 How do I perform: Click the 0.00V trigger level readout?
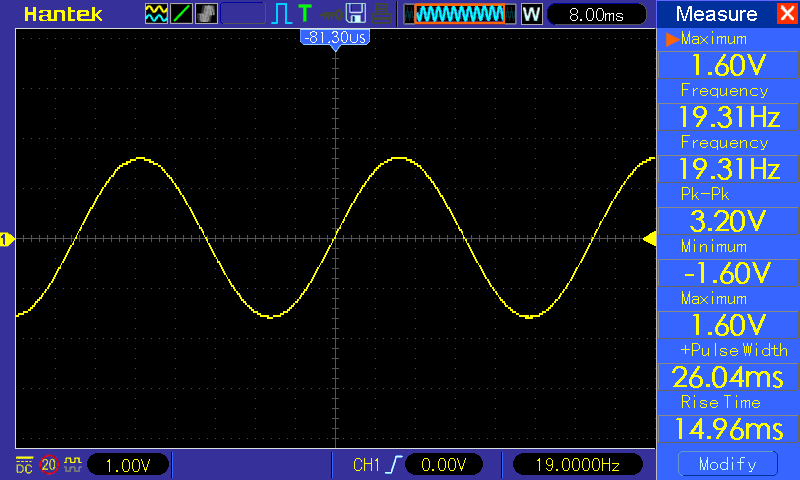pos(444,465)
